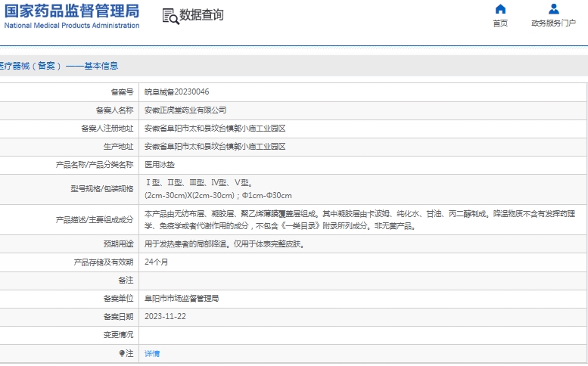Click the 备案号 row label
The image size is (588, 366).
[122, 91]
